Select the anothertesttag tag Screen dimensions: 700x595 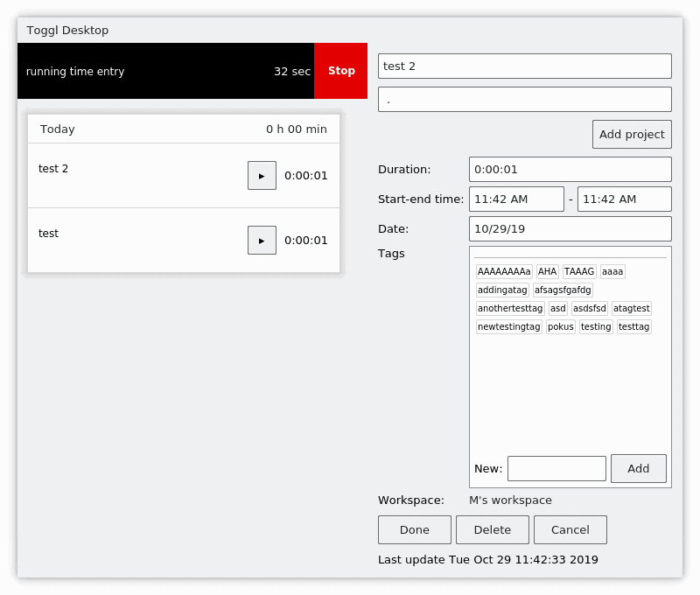point(510,308)
